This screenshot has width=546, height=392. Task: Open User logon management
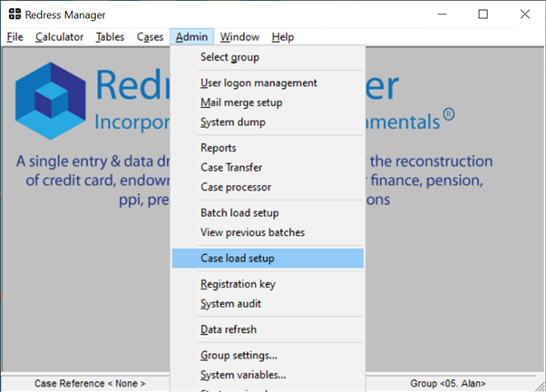point(268,83)
